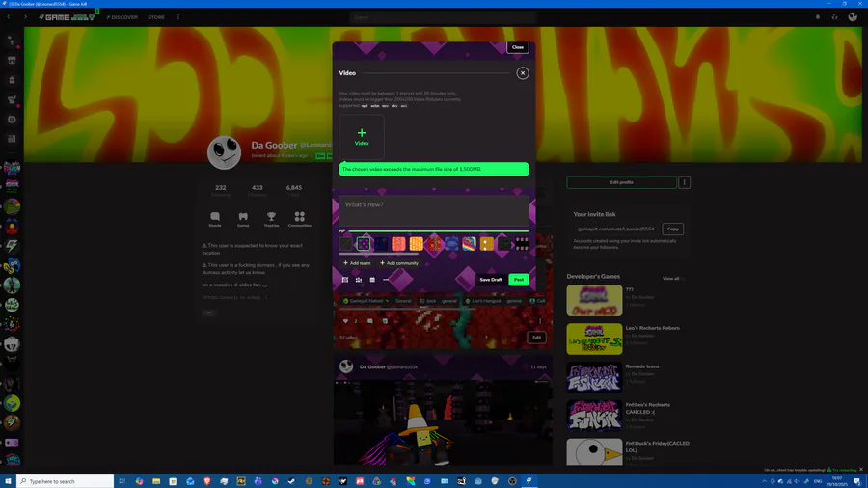Open top navigation more menu dots

click(x=178, y=17)
